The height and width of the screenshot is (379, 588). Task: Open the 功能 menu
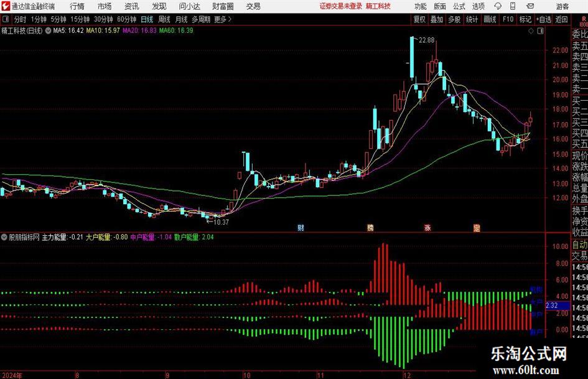pyautogui.click(x=421, y=6)
